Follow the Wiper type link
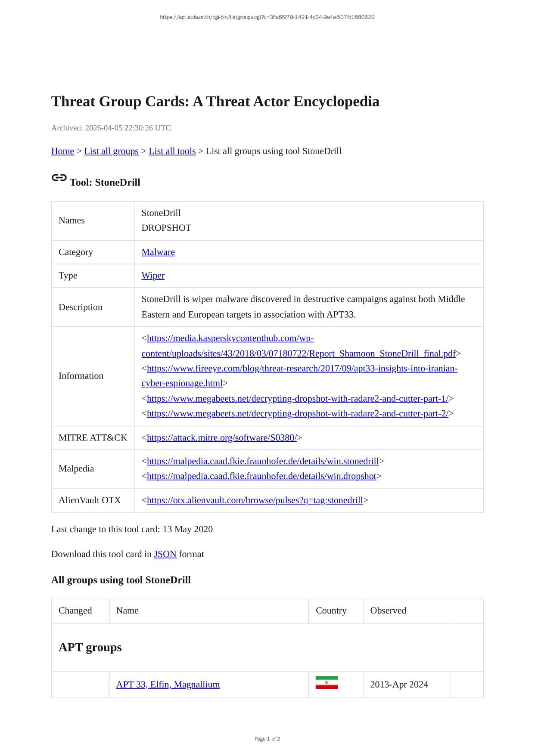 153,276
